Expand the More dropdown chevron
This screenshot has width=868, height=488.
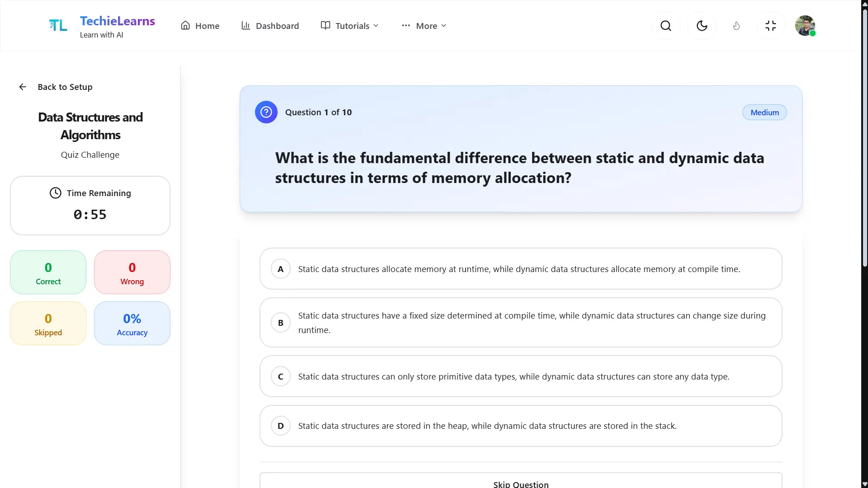click(x=443, y=26)
